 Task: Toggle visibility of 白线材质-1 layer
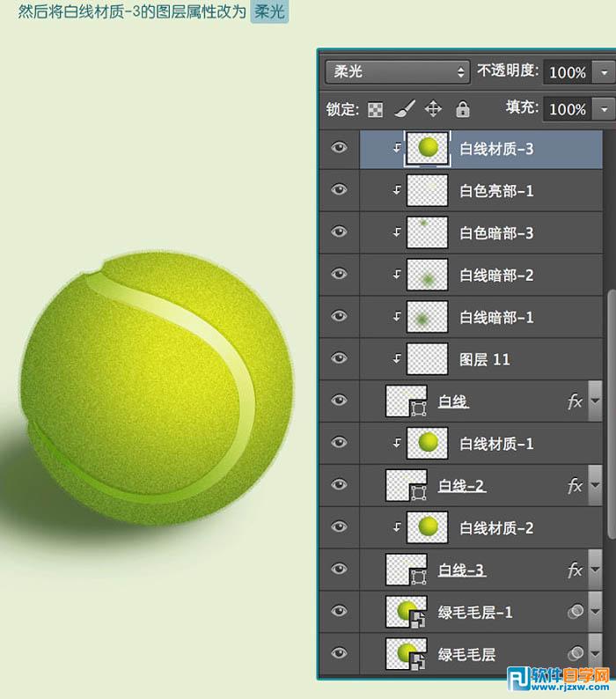click(339, 442)
